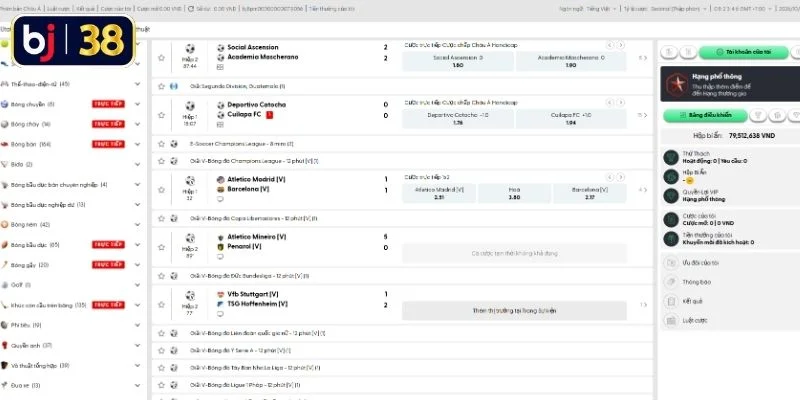Click the Tài khoản của tôi button

[743, 52]
